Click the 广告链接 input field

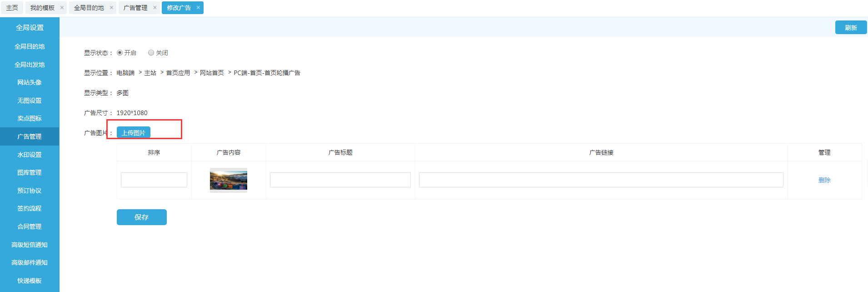pyautogui.click(x=601, y=180)
